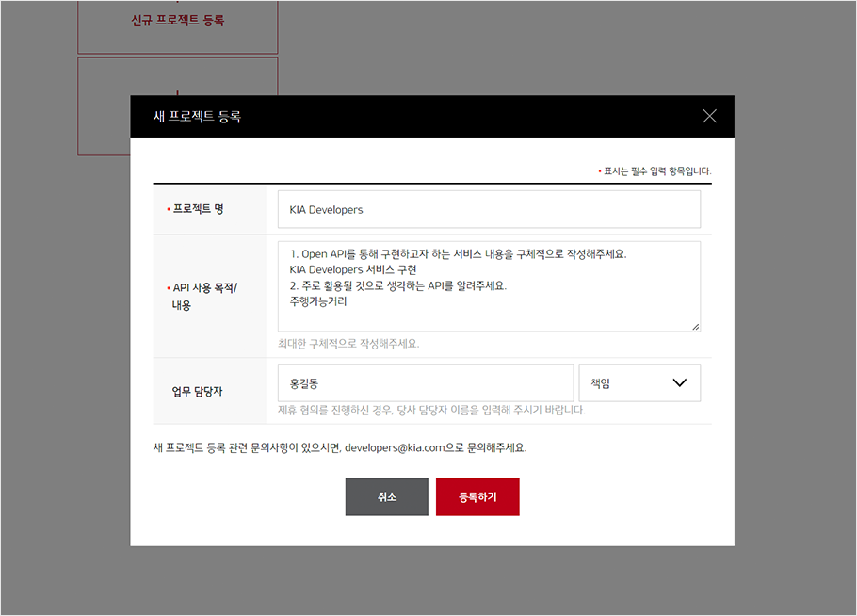Click the 제휴 협의를 진행하신 경우 helper text

(431, 410)
